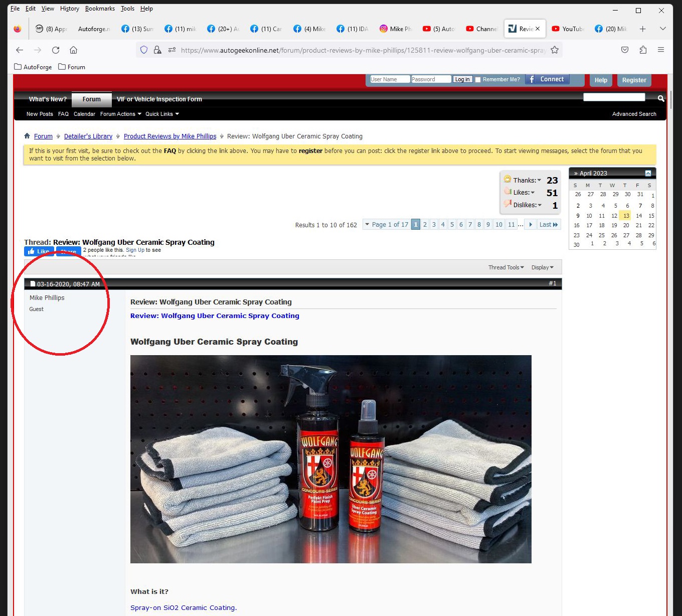
Task: Select the VIF or Vehicle Inspection Form tab
Action: point(159,99)
